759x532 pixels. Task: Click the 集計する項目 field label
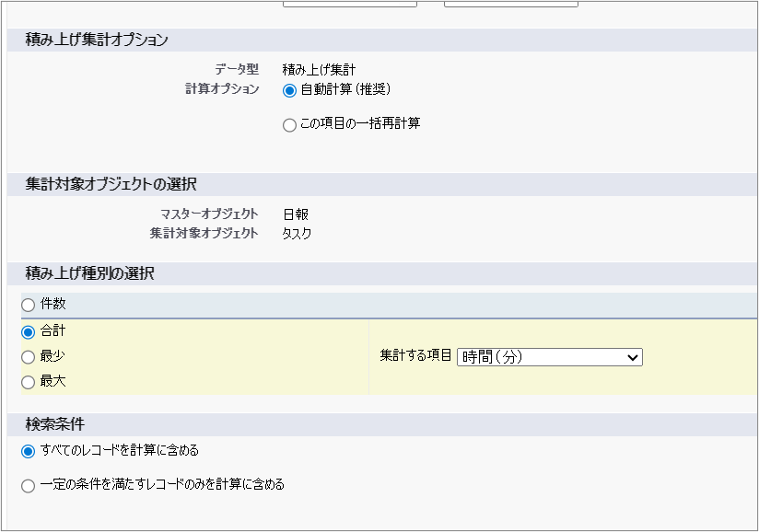[415, 356]
